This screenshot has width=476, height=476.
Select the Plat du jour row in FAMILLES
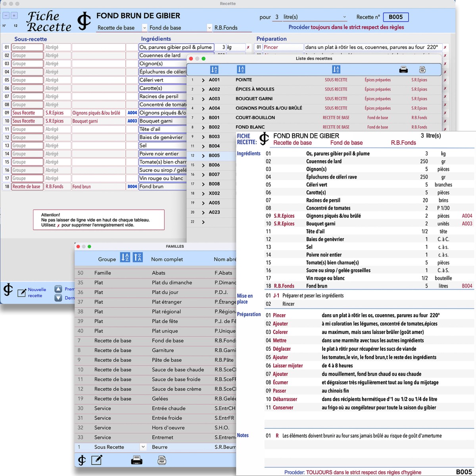155,292
